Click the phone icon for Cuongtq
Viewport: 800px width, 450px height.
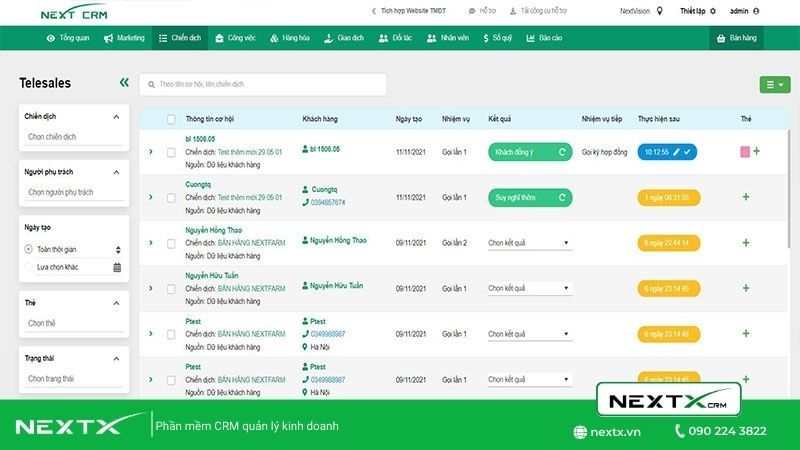pyautogui.click(x=305, y=203)
